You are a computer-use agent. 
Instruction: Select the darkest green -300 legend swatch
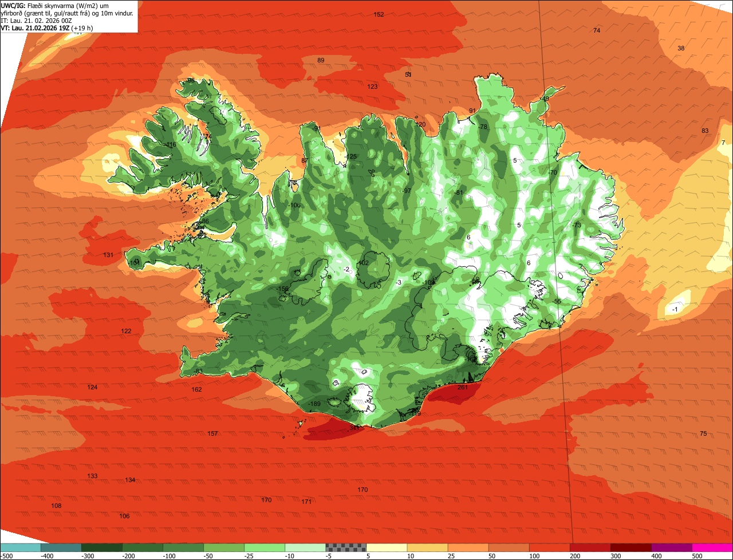101,547
